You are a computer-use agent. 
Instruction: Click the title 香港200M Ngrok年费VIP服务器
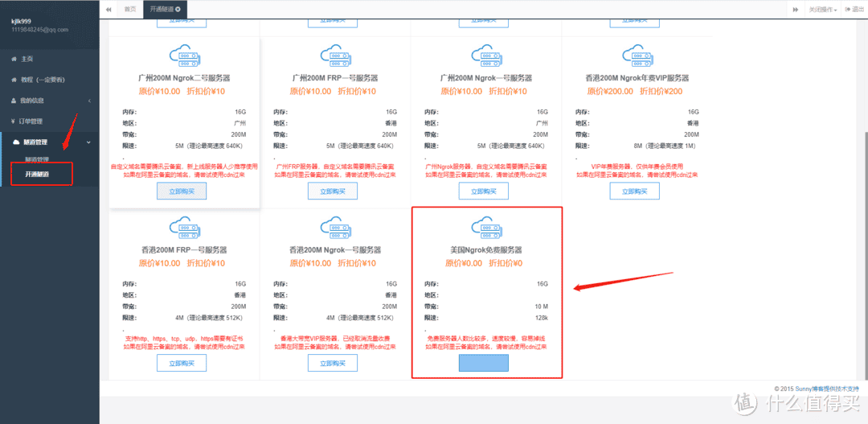pyautogui.click(x=637, y=78)
